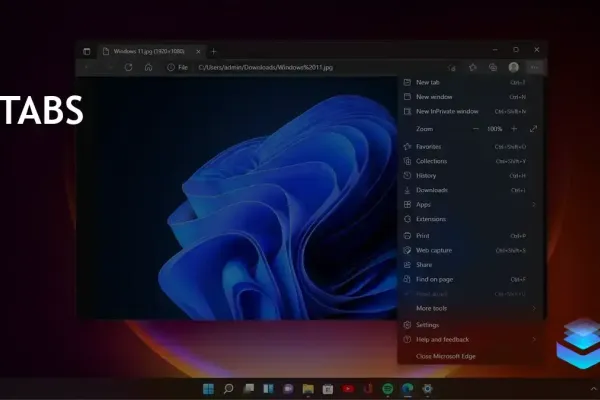Open the tab actions menu icon
This screenshot has height=400, width=600.
point(87,51)
